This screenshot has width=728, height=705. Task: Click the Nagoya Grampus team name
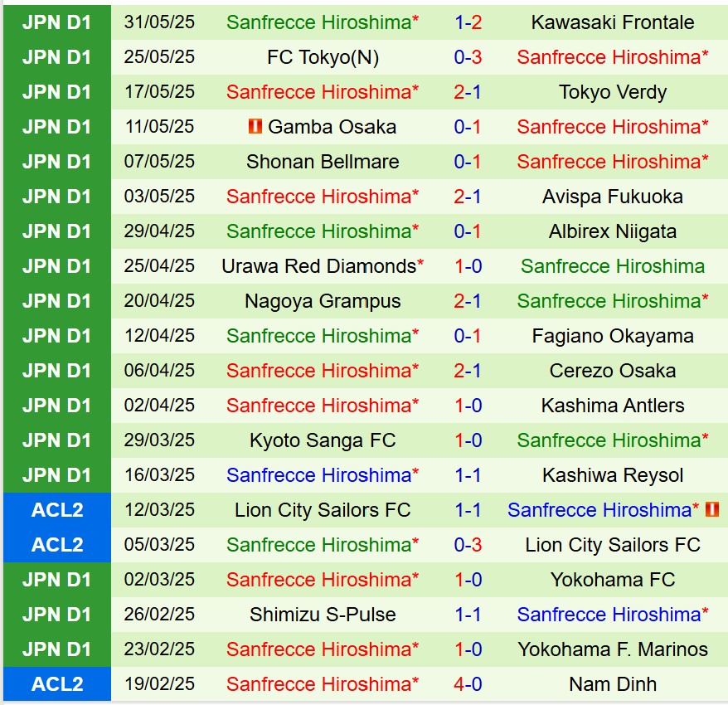tap(323, 301)
